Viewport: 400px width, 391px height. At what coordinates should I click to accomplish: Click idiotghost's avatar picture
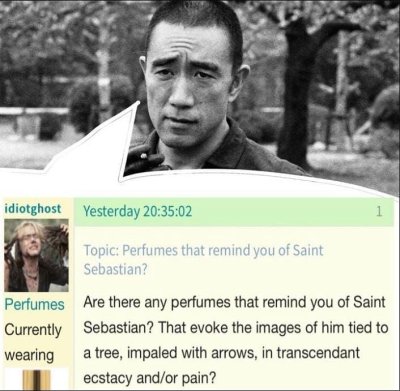tap(36, 255)
